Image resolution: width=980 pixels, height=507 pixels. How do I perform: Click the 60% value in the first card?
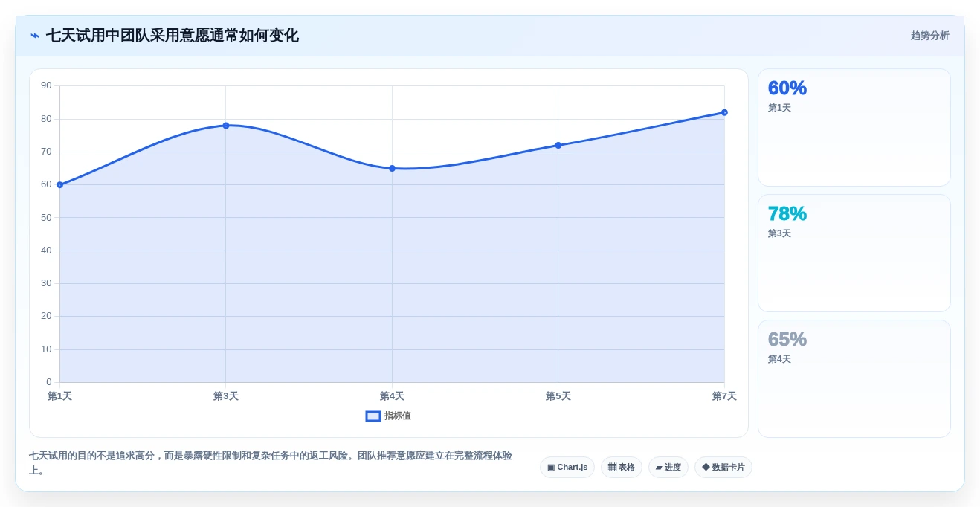[787, 88]
